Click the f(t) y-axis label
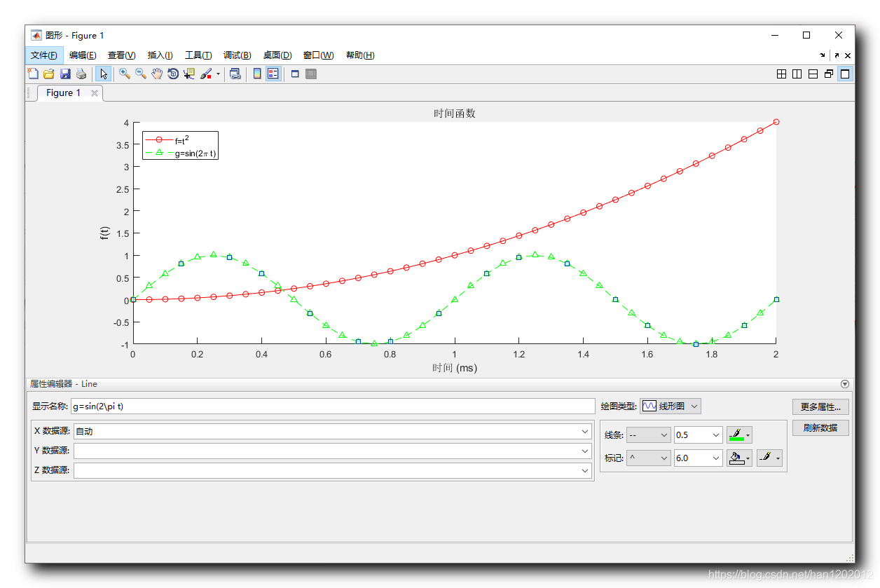Image resolution: width=880 pixels, height=588 pixels. [x=104, y=233]
